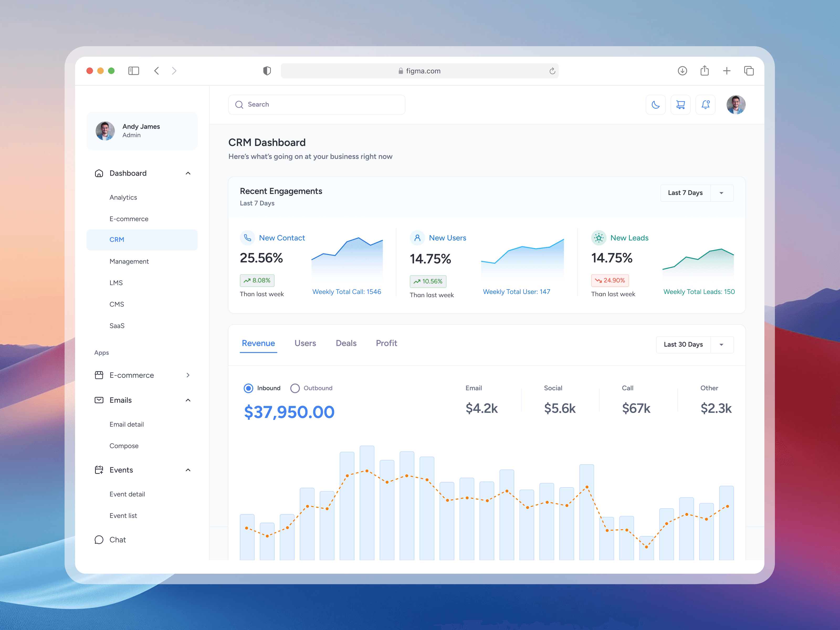Viewport: 840px width, 630px height.
Task: Open Compose under Emails
Action: pos(124,446)
